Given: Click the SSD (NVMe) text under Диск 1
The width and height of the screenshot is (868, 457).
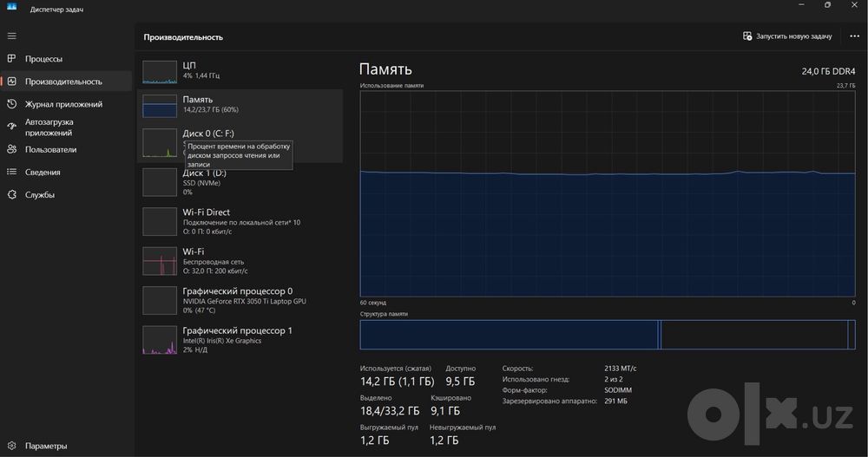Looking at the screenshot, I should 201,183.
